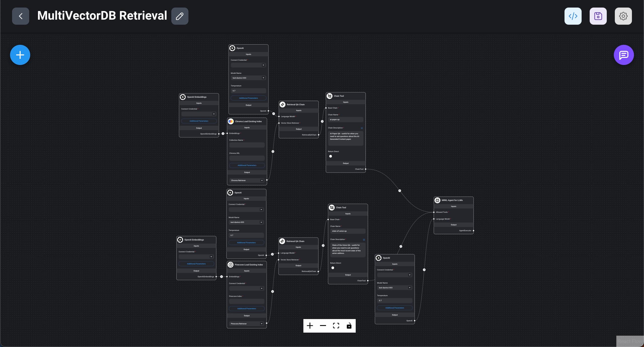Click the Chain Tool icon on the ai-paper-qa node

click(330, 96)
